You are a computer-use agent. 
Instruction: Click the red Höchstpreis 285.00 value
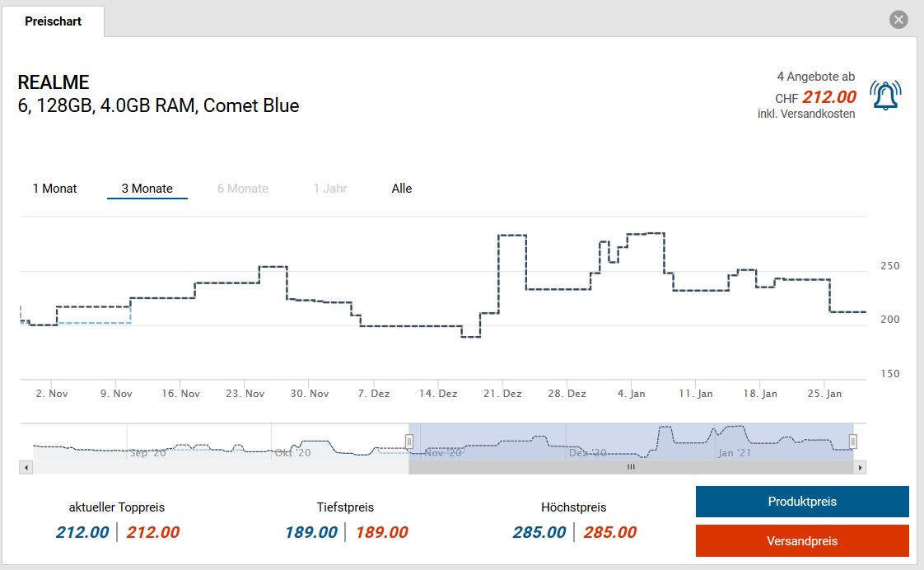click(x=609, y=532)
